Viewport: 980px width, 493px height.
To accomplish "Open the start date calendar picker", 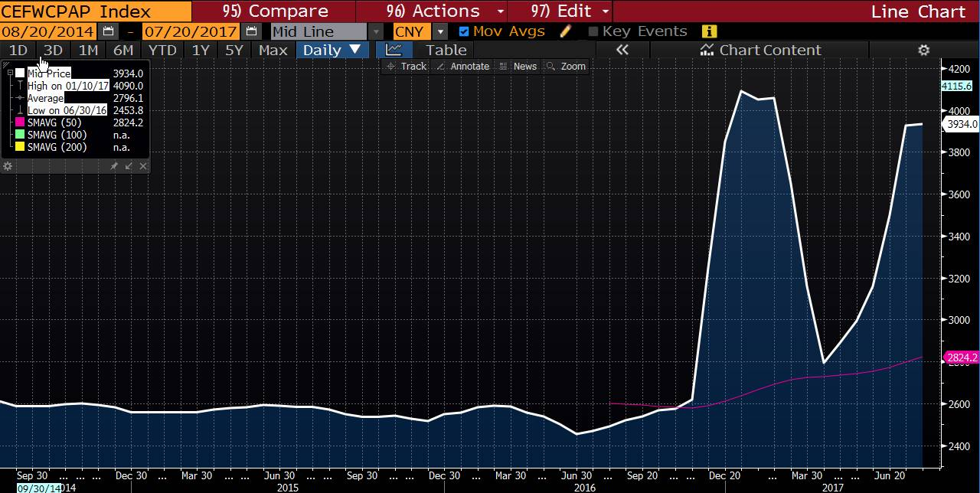I will [108, 31].
